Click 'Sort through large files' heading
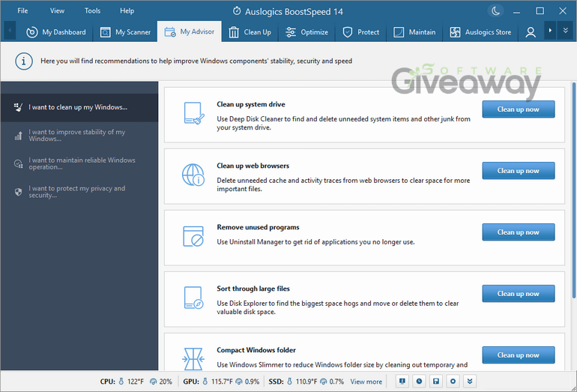Viewport: 577px width, 392px height. (253, 289)
